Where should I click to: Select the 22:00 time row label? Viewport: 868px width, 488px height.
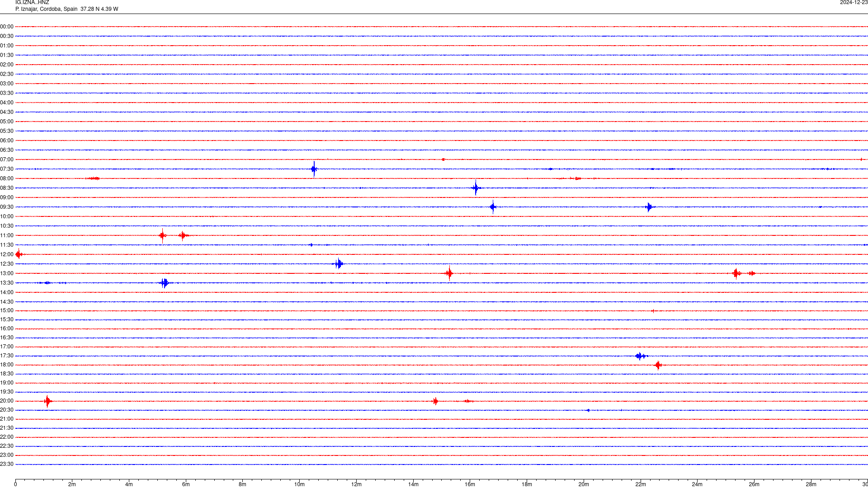click(7, 437)
